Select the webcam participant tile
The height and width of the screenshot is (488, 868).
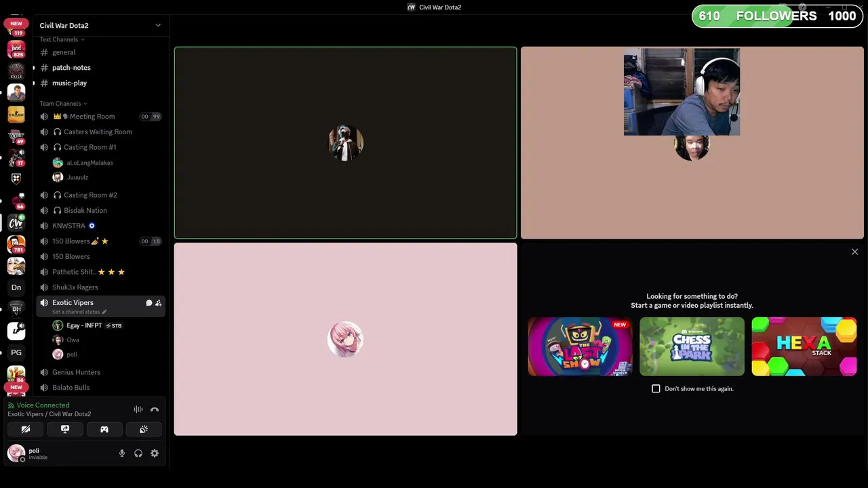(692, 143)
